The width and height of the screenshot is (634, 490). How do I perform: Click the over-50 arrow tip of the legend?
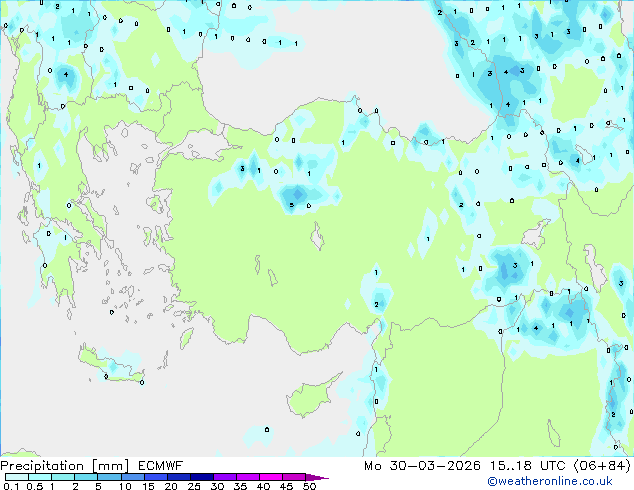pyautogui.click(x=317, y=477)
